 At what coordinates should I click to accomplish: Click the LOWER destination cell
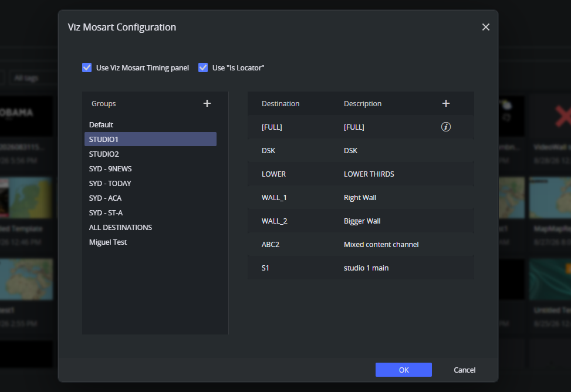click(x=273, y=174)
